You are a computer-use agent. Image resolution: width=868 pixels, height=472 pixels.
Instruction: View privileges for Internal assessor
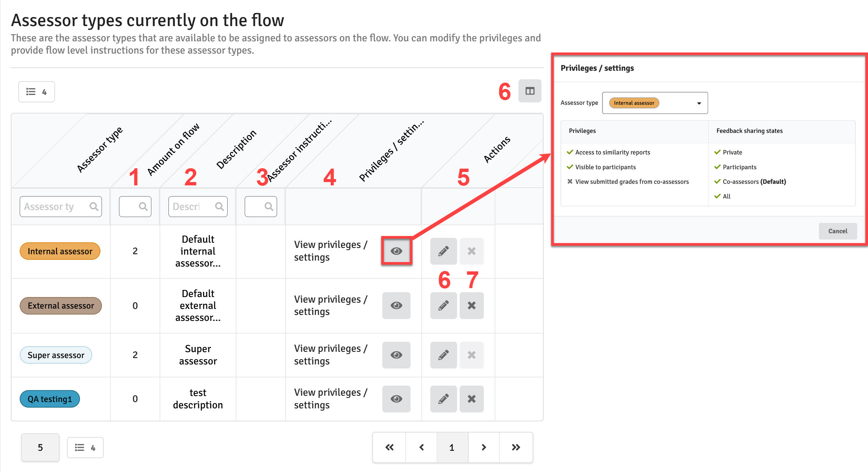pyautogui.click(x=396, y=251)
